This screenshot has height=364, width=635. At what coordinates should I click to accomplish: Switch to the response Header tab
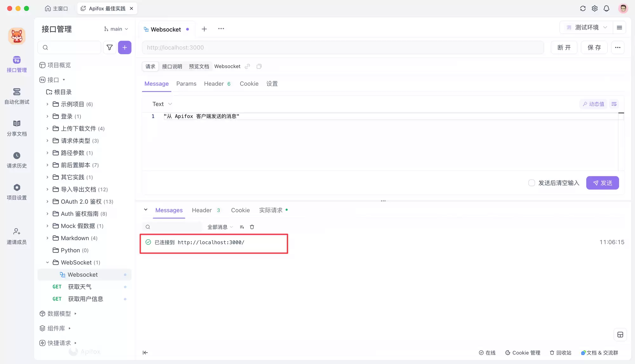pyautogui.click(x=206, y=210)
